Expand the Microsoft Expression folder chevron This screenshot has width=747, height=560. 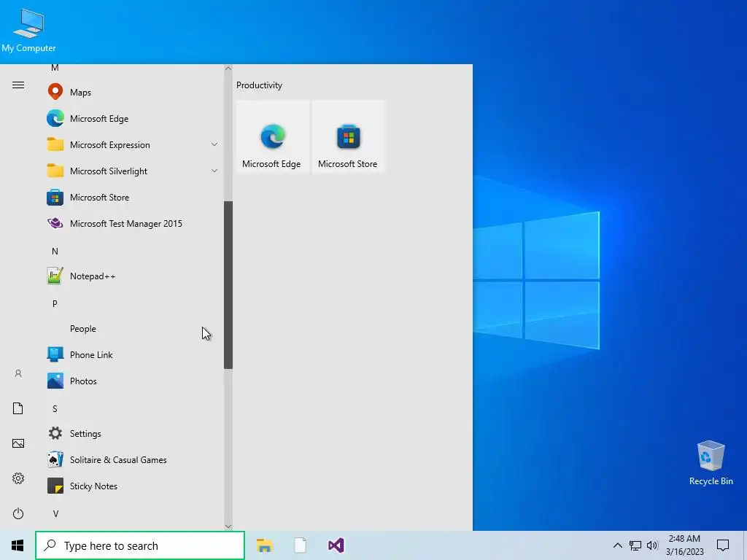(x=214, y=144)
